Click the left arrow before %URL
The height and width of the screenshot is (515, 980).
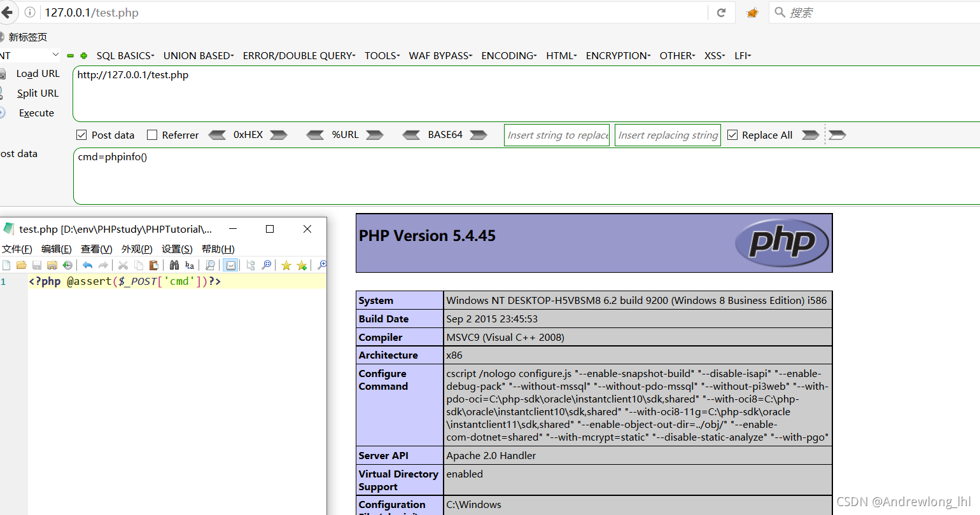point(315,135)
